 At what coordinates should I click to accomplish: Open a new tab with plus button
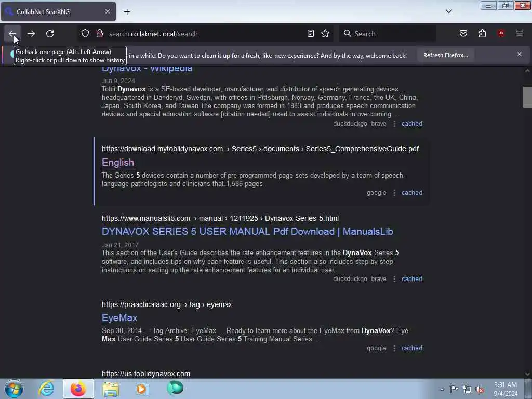127,12
